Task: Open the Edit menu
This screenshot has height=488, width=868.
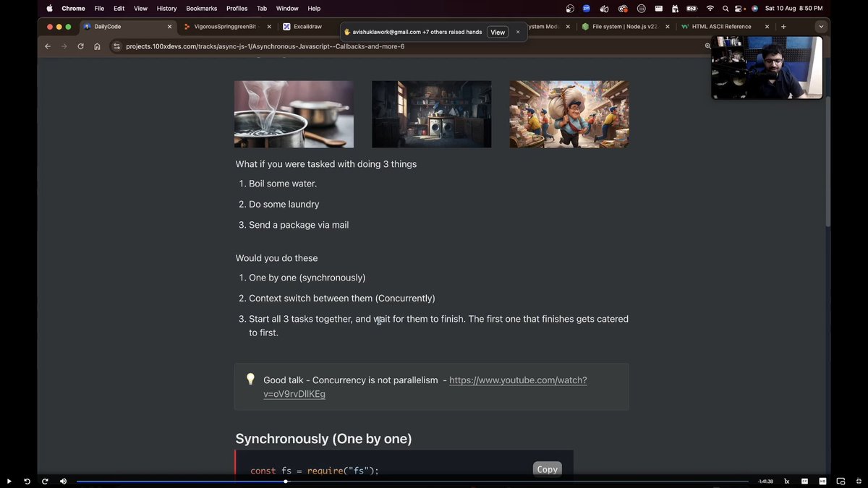Action: click(119, 9)
